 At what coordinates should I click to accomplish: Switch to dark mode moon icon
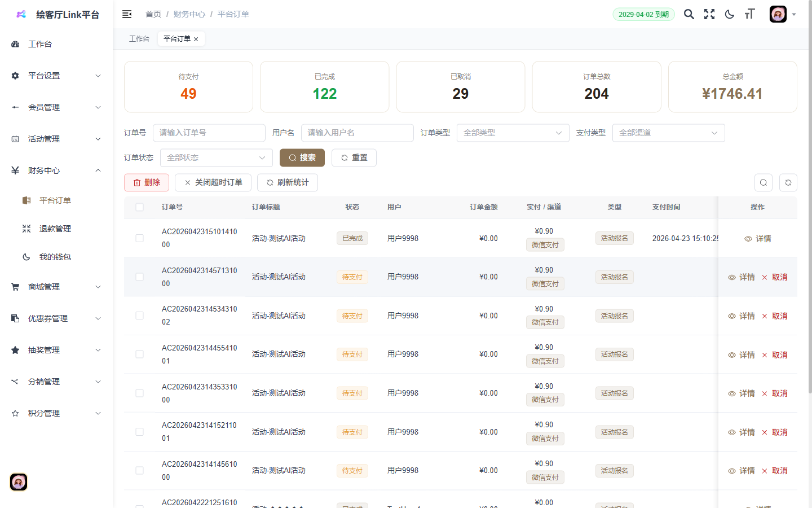[x=729, y=14]
